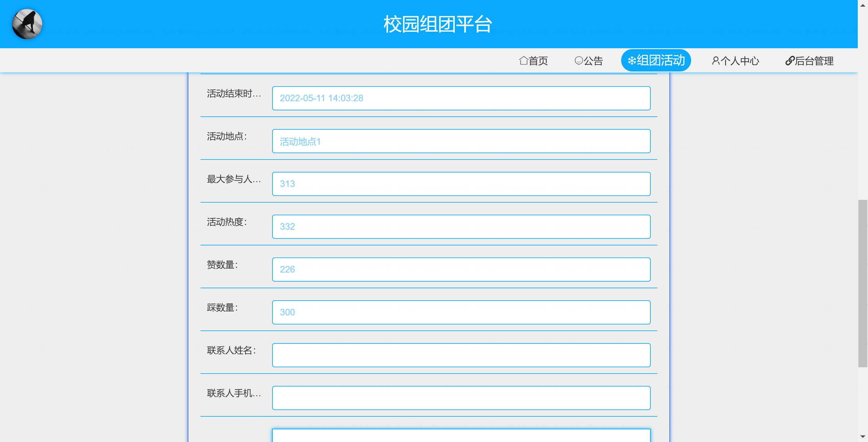This screenshot has height=442, width=868.
Task: Click the user avatar image in the header
Action: tap(27, 24)
